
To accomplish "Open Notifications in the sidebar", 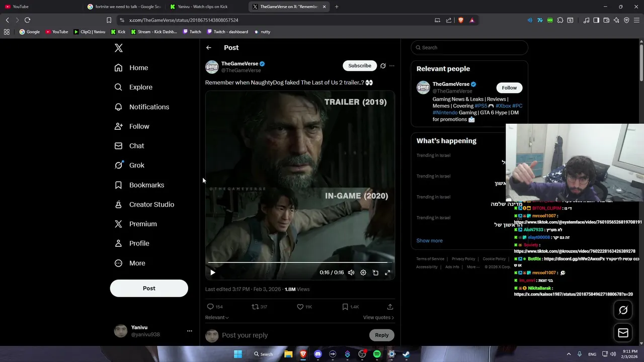I will (x=142, y=107).
